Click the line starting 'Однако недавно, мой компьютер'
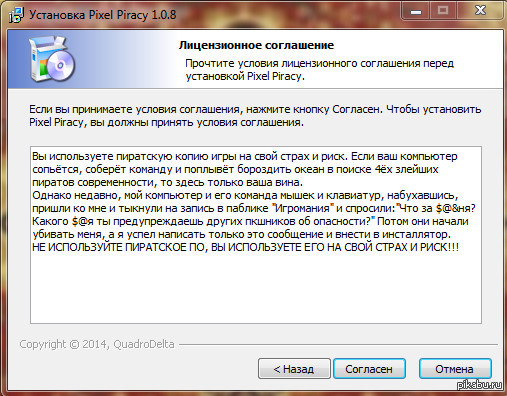 click(x=245, y=195)
